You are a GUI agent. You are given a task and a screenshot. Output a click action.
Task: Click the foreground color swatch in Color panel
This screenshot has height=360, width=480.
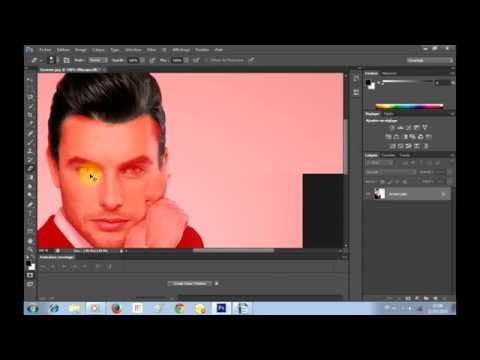coord(368,82)
